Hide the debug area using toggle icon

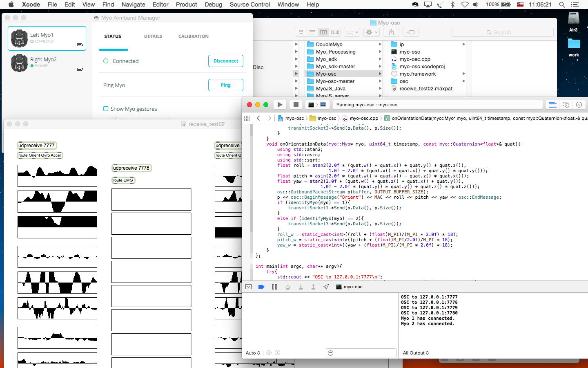(248, 287)
